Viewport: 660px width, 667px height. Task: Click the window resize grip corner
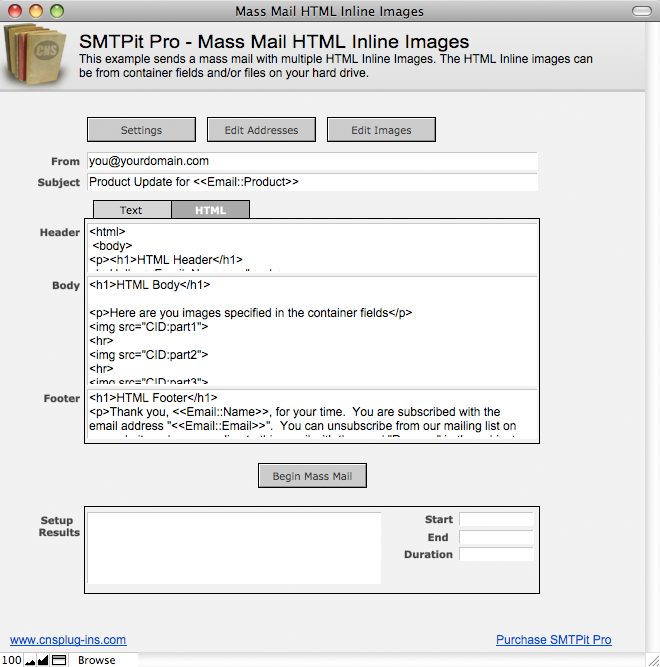pyautogui.click(x=653, y=660)
